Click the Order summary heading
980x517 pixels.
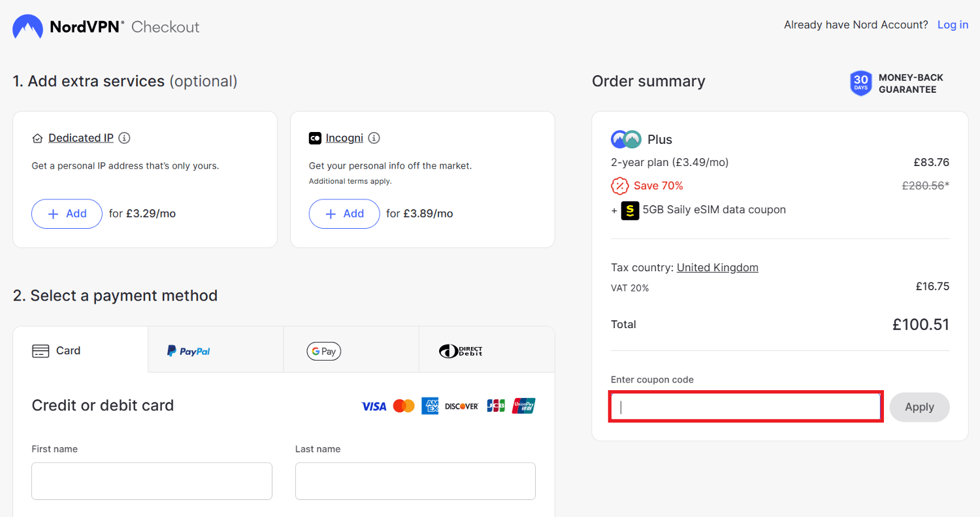pyautogui.click(x=649, y=81)
